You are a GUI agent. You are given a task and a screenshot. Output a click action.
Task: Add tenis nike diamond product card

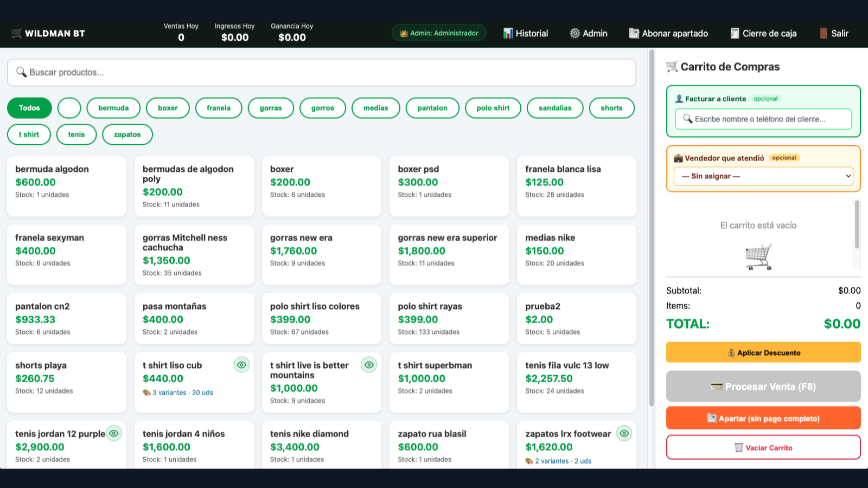click(322, 445)
